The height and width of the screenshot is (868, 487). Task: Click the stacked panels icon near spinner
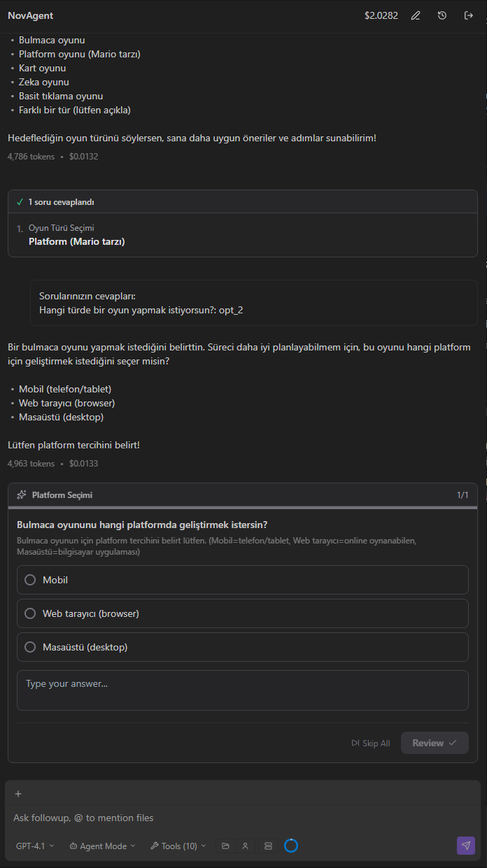[x=268, y=846]
